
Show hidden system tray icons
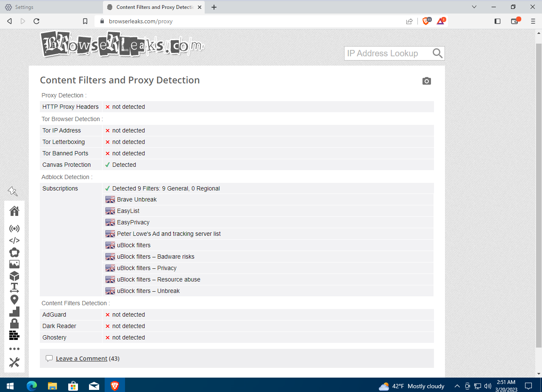pos(457,386)
